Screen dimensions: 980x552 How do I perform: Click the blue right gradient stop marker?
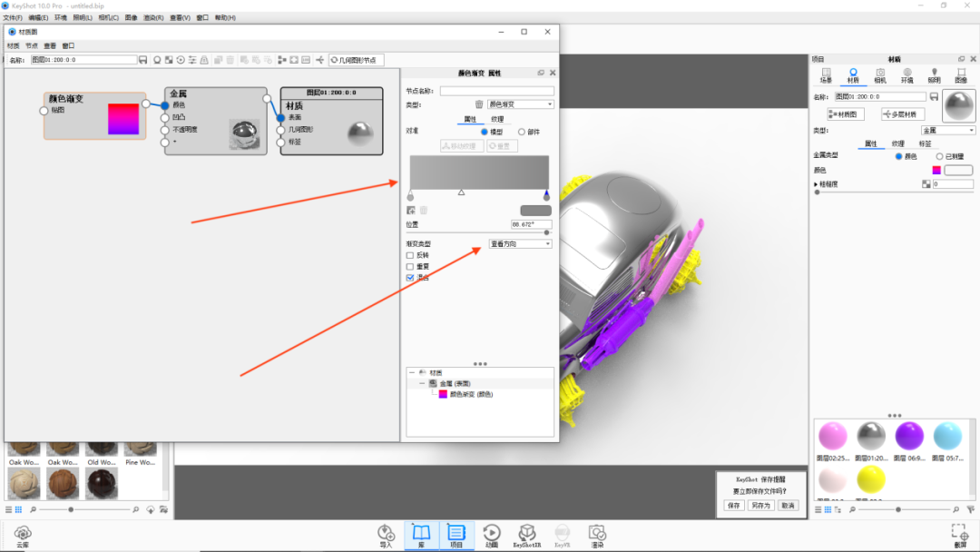click(546, 194)
